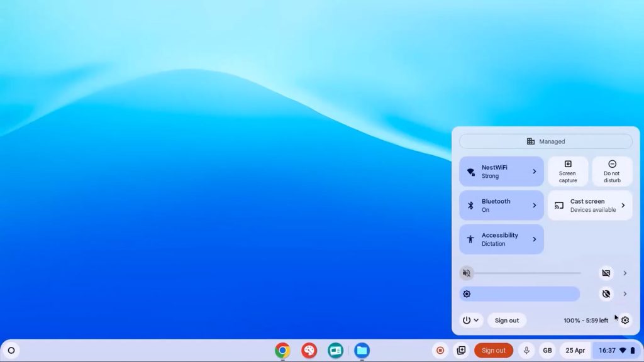
Task: Open the holding space tray icon
Action: click(x=462, y=351)
